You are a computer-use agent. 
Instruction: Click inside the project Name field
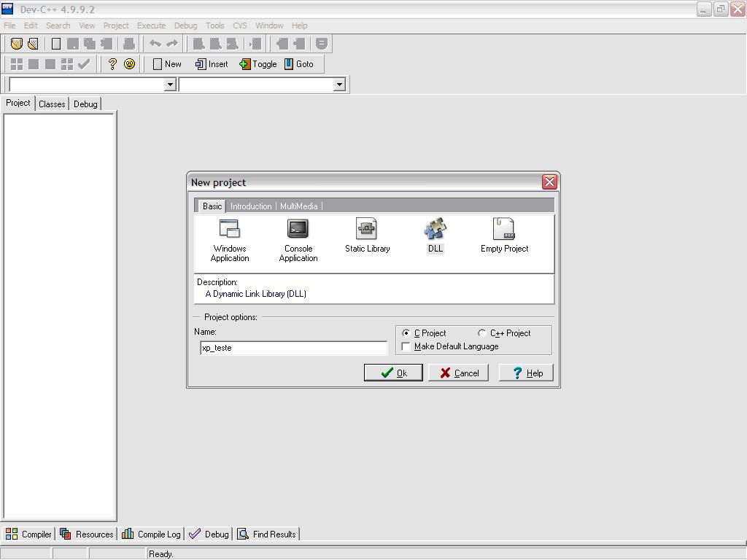tap(292, 348)
